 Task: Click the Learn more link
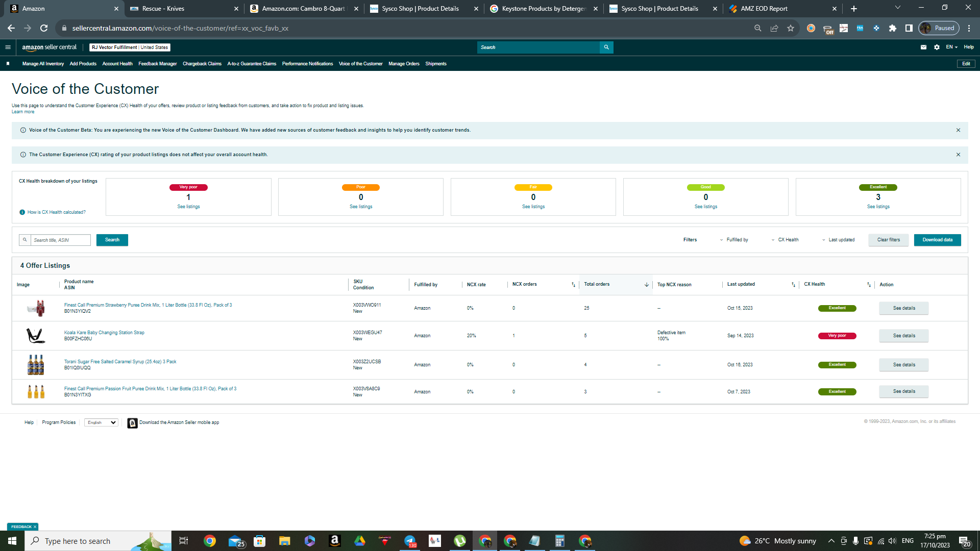point(23,112)
